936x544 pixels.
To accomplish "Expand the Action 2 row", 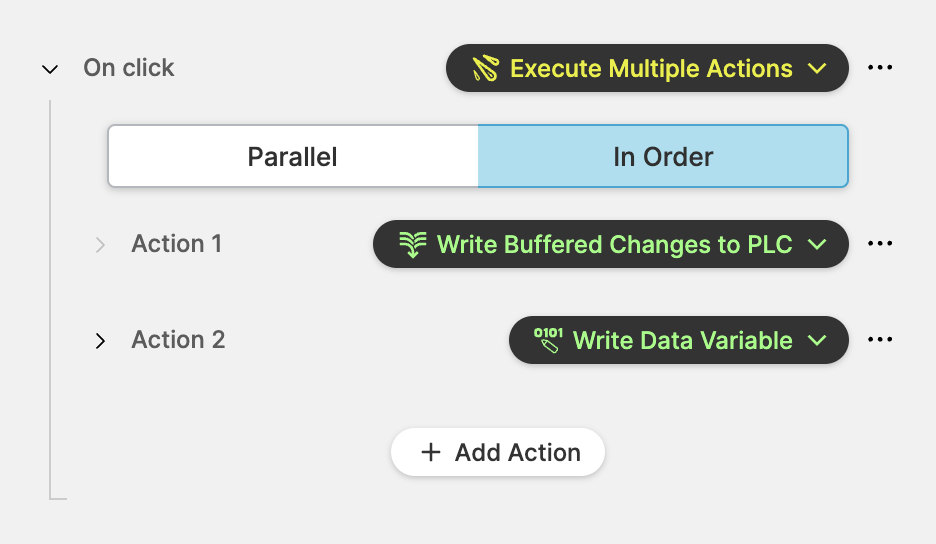I will pos(100,341).
